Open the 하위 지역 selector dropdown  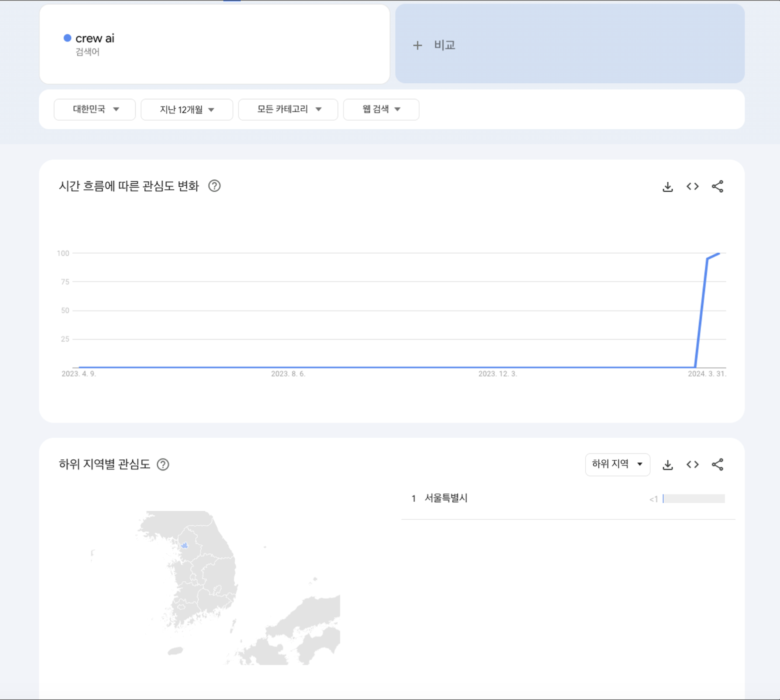(618, 464)
